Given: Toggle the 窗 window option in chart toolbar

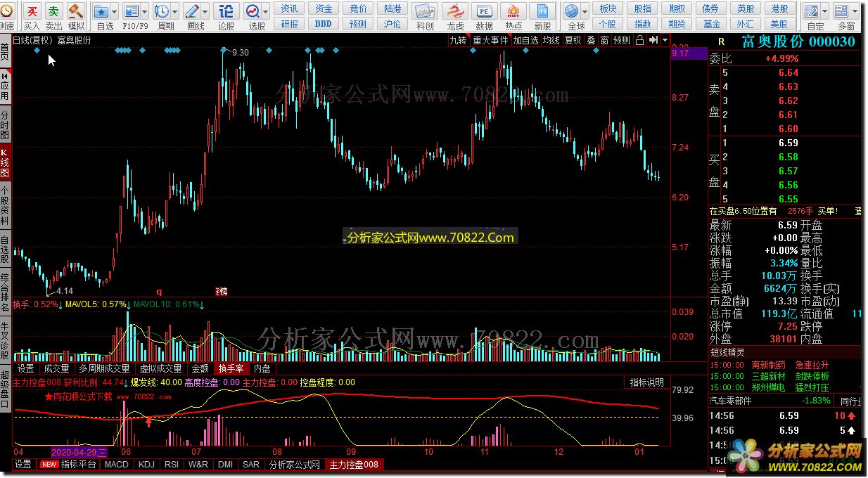Looking at the screenshot, I should coord(604,41).
